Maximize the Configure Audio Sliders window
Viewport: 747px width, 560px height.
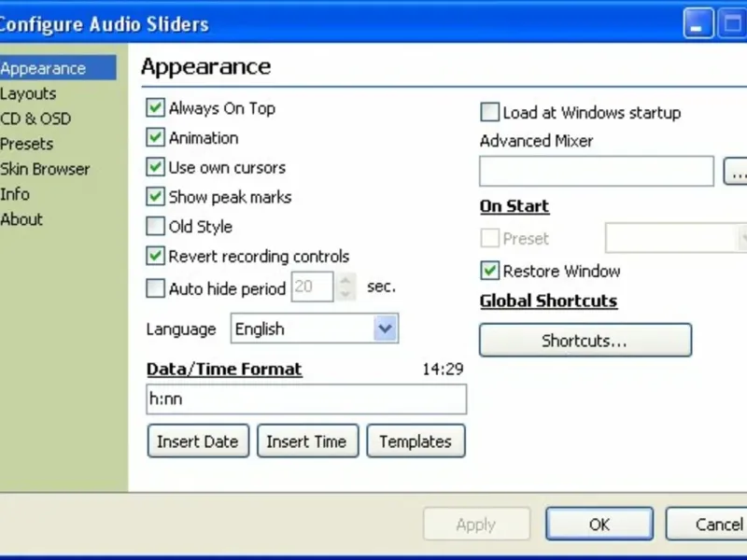pyautogui.click(x=733, y=22)
